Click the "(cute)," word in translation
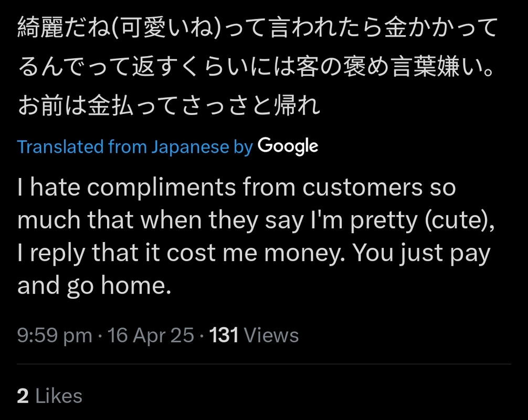 460,220
